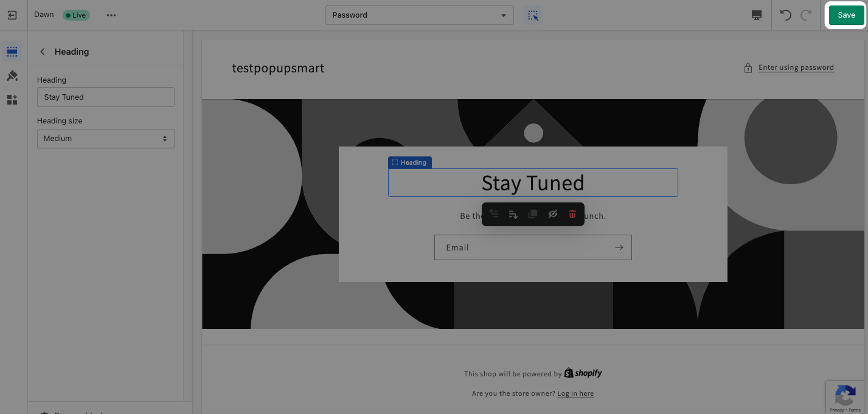Switch to desktop preview icon
868x414 pixels.
(x=757, y=15)
